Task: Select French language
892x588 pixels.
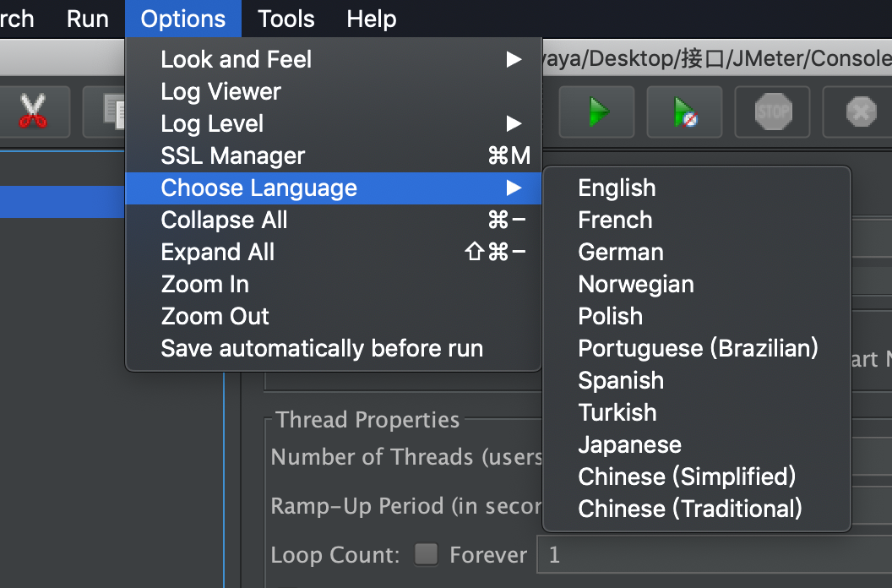Action: pyautogui.click(x=697, y=220)
